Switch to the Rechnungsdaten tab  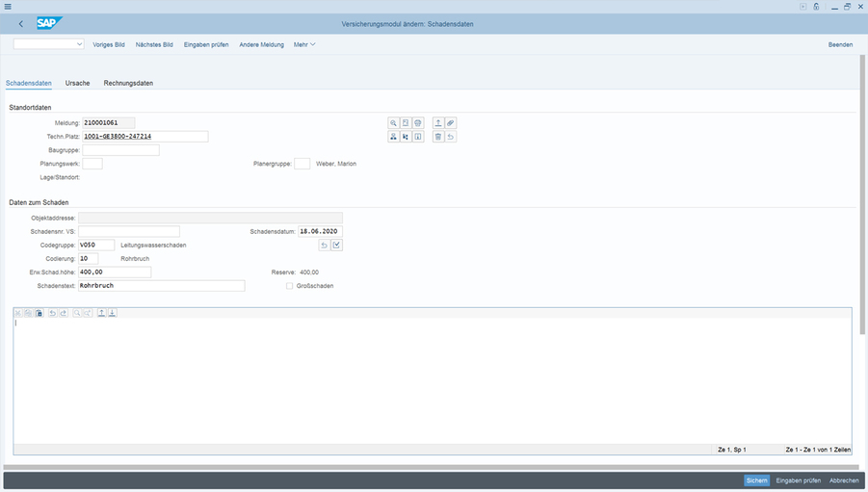coord(128,83)
